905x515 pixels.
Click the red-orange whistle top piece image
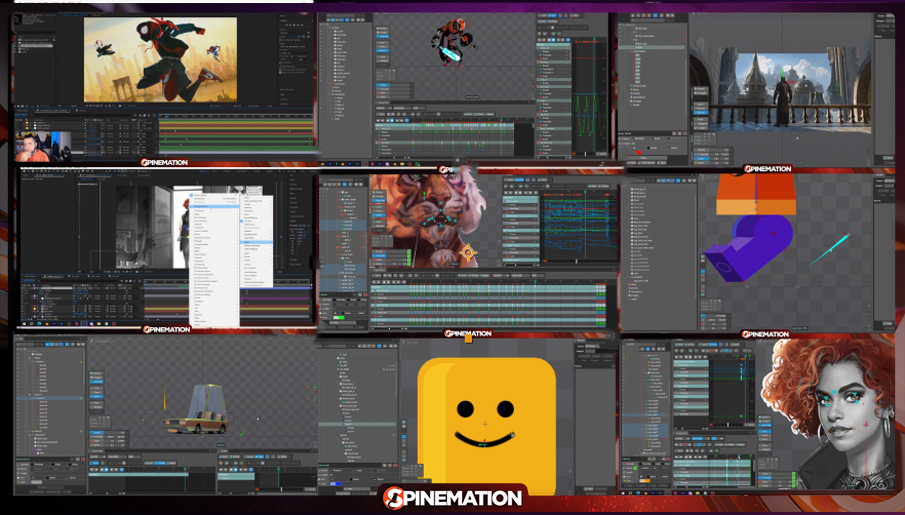(x=756, y=194)
